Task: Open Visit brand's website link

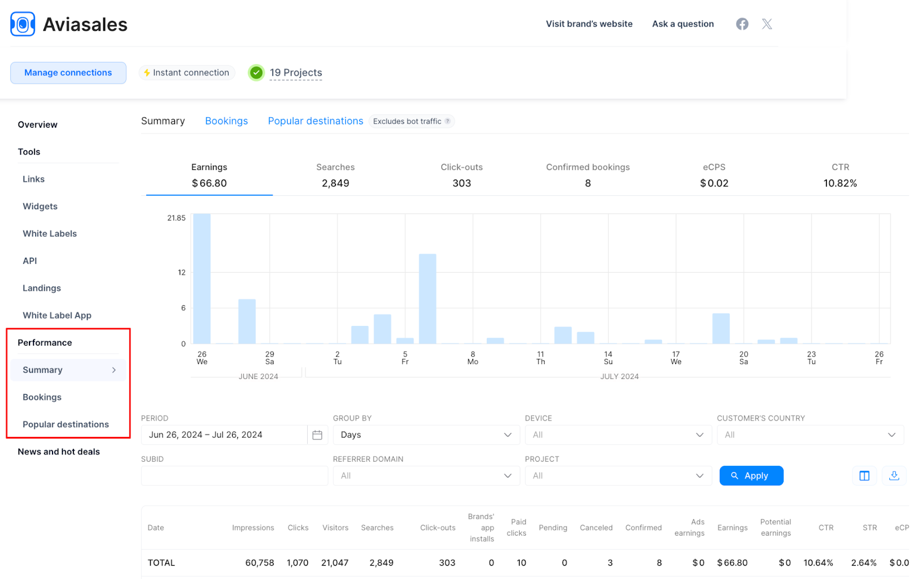Action: 589,24
